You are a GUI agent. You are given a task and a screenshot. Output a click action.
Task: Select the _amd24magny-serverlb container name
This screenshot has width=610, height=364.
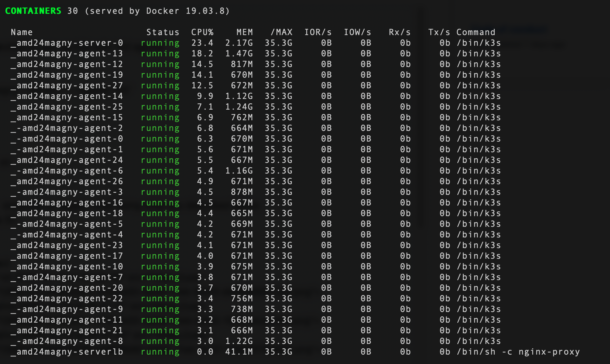tap(67, 352)
